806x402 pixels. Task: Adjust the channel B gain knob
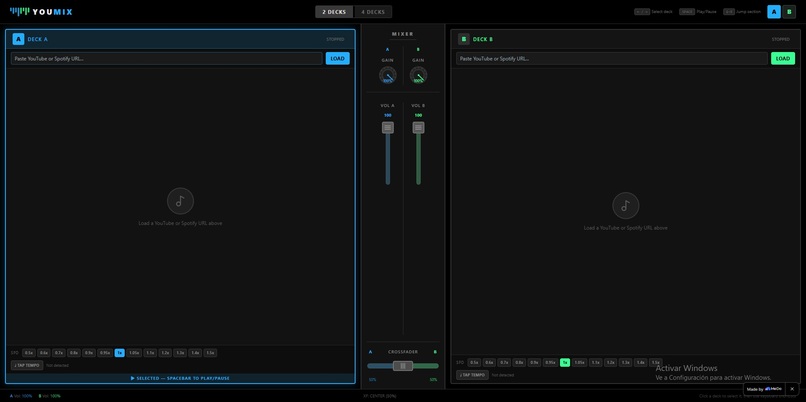pos(418,76)
